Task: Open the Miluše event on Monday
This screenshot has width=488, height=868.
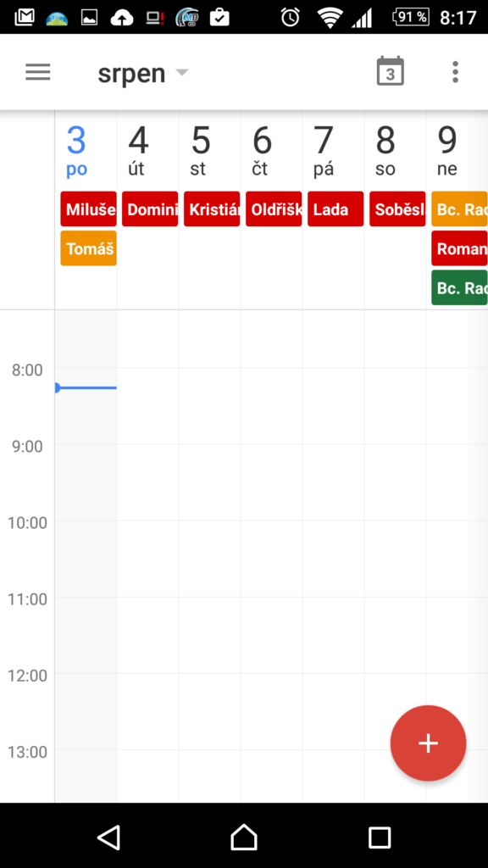Action: click(88, 209)
